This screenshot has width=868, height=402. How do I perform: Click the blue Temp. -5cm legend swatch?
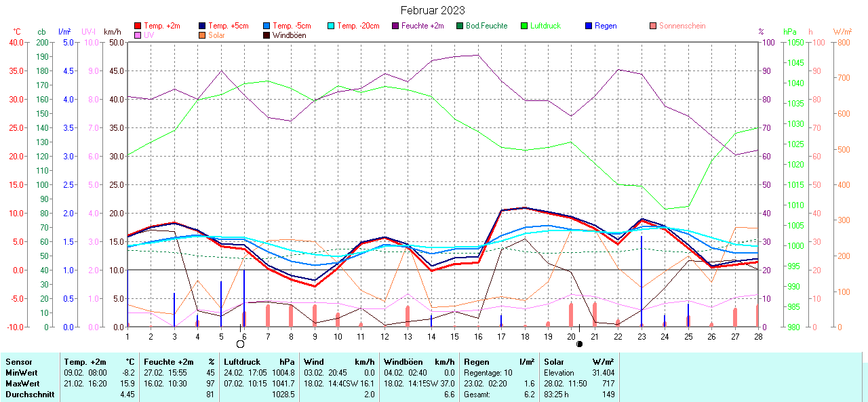point(266,26)
